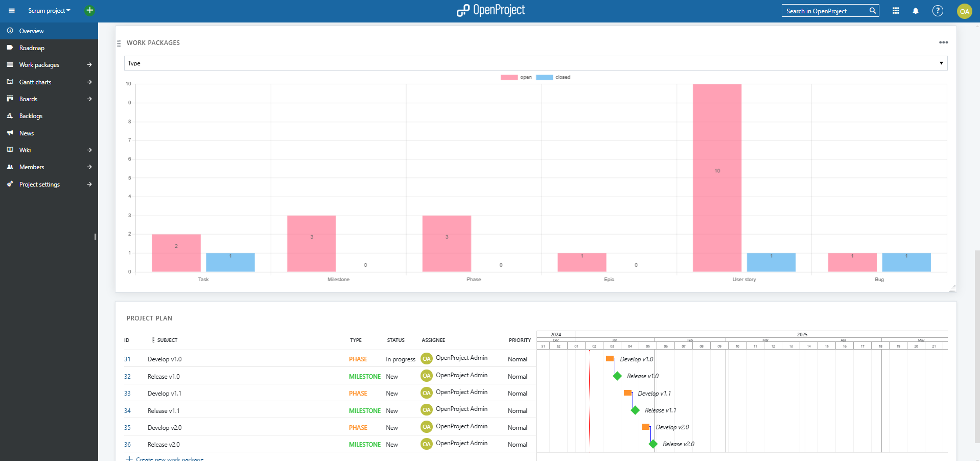Click the OA user avatar
The image size is (980, 461).
click(x=965, y=11)
